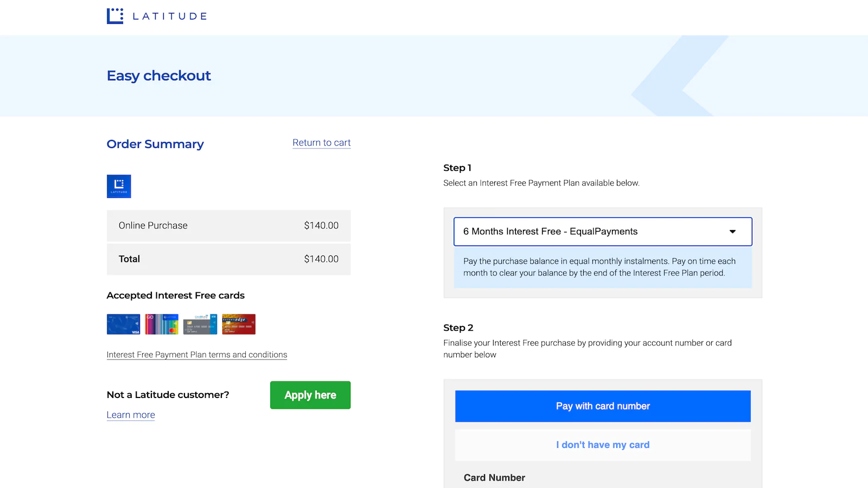Click the Easy checkout page heading
The height and width of the screenshot is (488, 868).
(159, 76)
